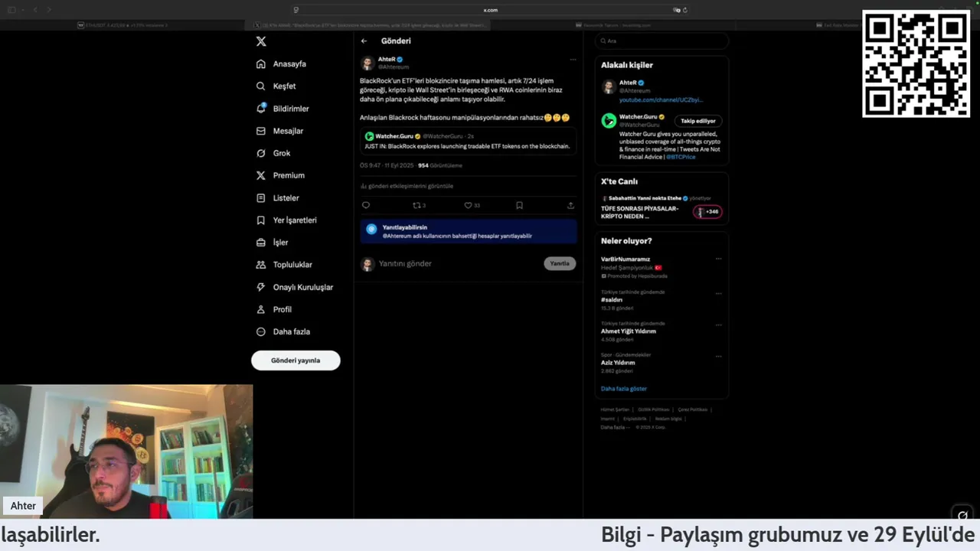Open Onaylı Kuruluşlar lightning icon
This screenshot has height=551, width=980.
coord(261,287)
